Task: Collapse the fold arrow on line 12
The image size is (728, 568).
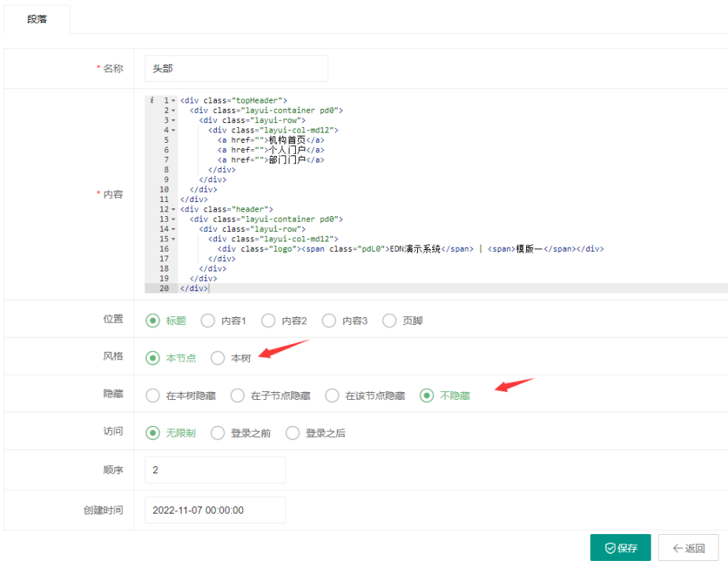Action: tap(173, 210)
